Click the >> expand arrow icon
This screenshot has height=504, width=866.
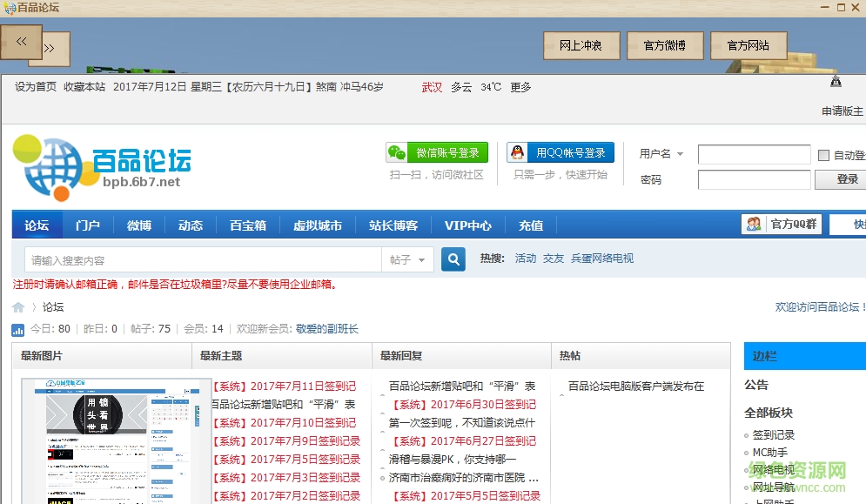pos(50,50)
